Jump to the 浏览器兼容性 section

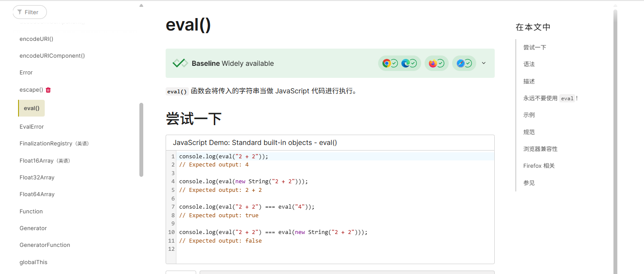click(540, 149)
